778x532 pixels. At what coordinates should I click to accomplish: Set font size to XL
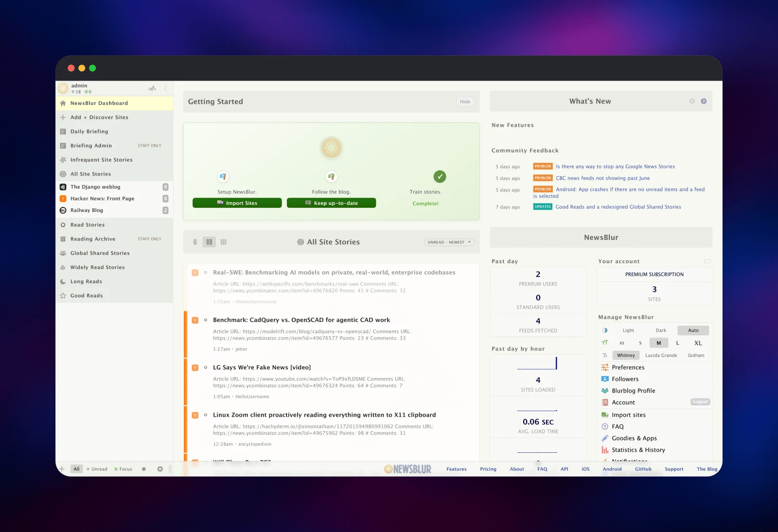click(698, 343)
